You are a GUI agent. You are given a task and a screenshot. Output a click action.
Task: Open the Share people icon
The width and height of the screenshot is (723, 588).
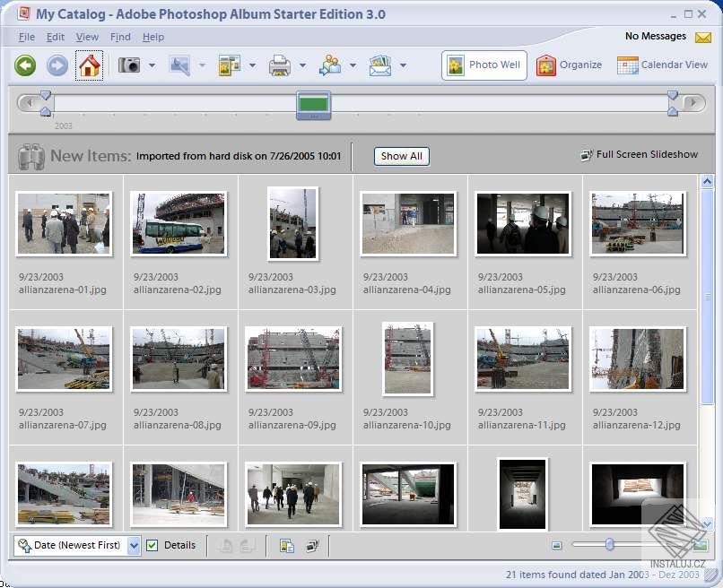[x=330, y=65]
